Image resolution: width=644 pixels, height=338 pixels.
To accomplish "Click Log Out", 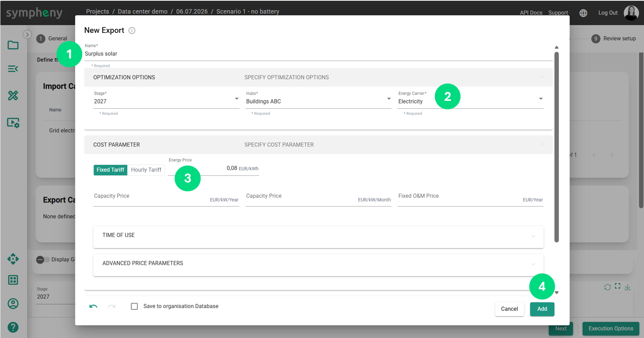I will pyautogui.click(x=608, y=13).
